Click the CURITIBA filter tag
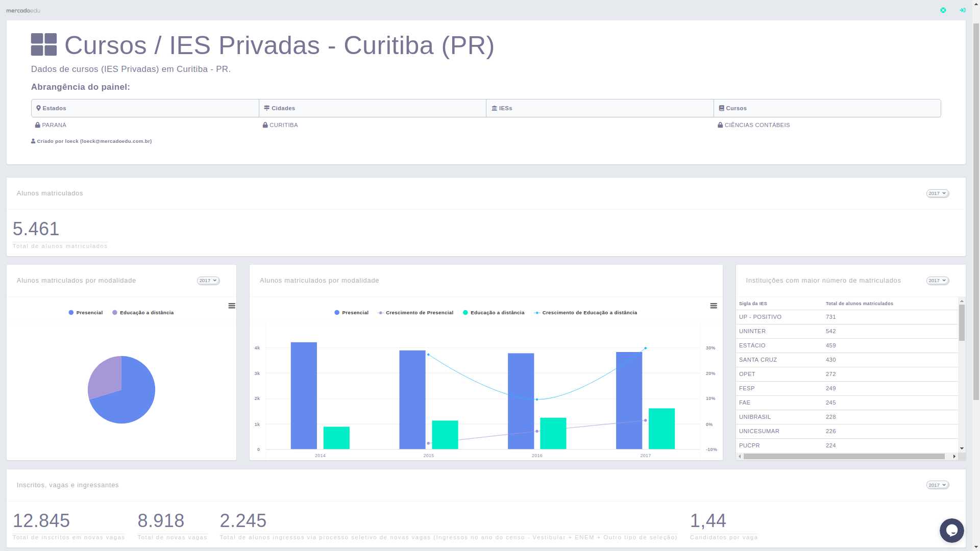980x551 pixels. coord(280,125)
